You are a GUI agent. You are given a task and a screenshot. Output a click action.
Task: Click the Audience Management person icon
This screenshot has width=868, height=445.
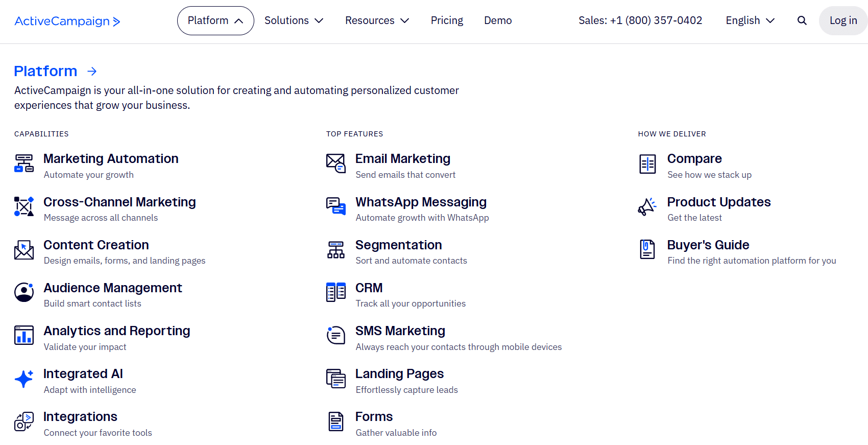click(x=24, y=292)
